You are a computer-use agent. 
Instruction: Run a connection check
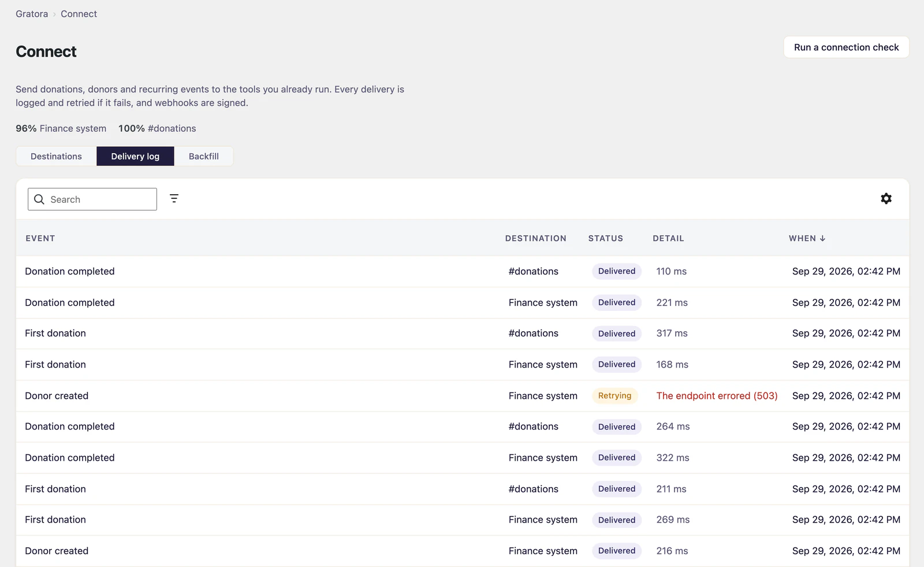846,47
